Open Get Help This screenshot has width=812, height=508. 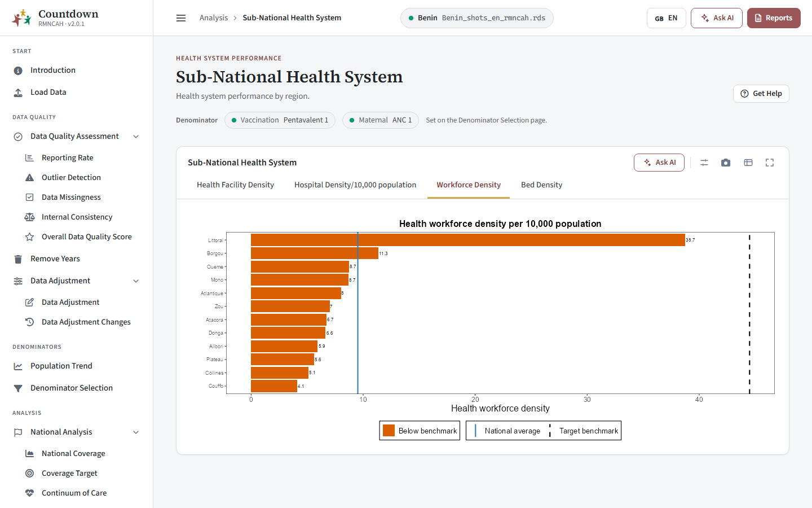click(x=761, y=94)
